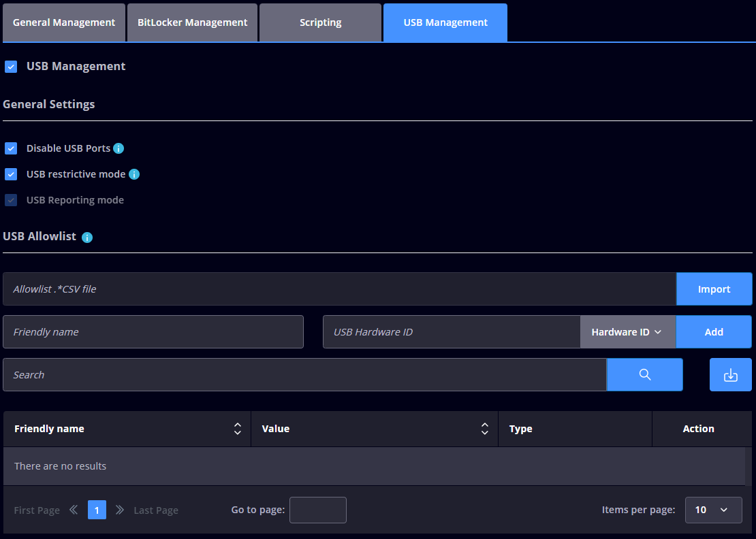The image size is (756, 539).
Task: Focus the Search field
Action: (x=304, y=375)
